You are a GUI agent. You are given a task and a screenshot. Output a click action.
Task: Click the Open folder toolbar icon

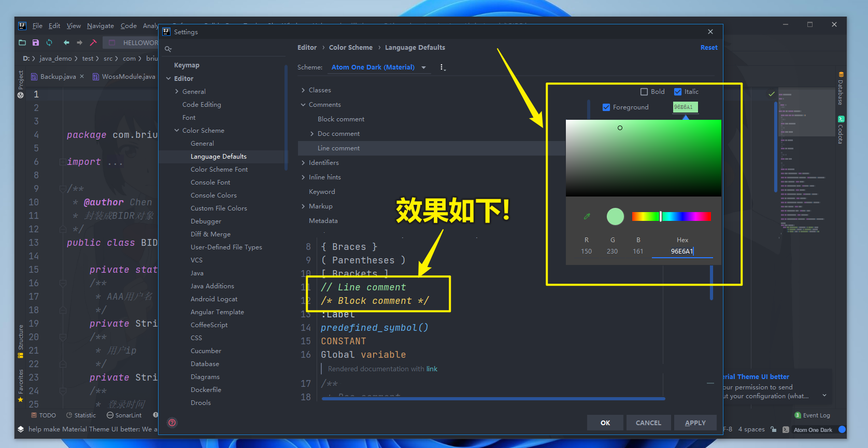22,43
